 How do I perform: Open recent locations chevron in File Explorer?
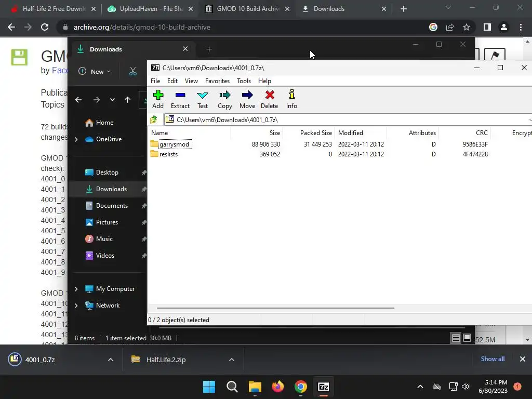click(x=112, y=100)
